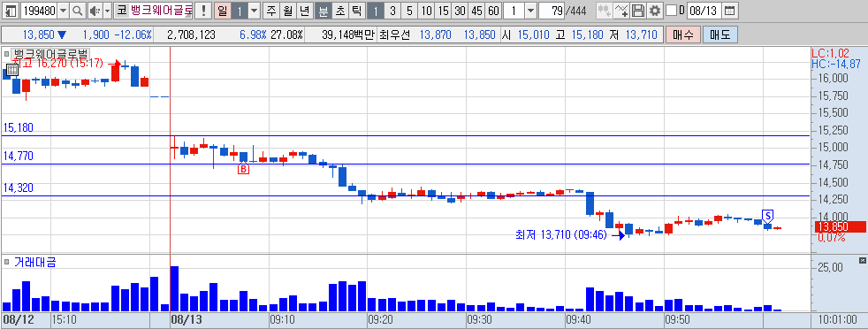Click the speaker sound alert icon

point(94,11)
